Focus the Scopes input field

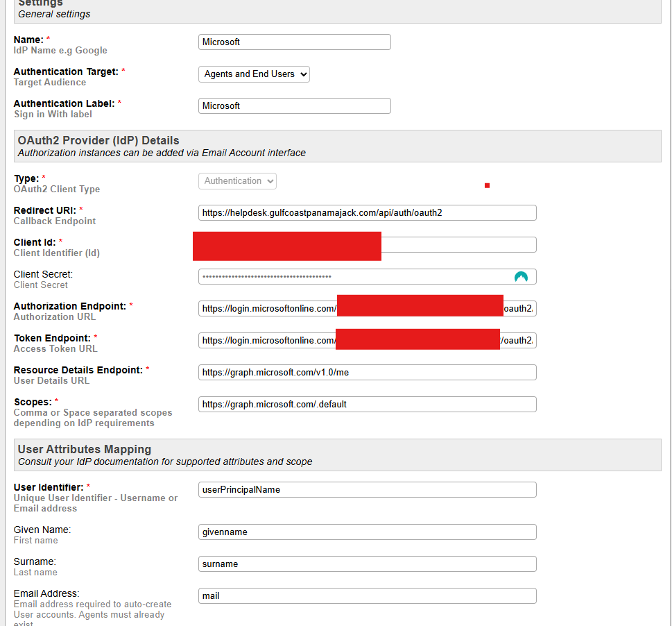(x=368, y=405)
